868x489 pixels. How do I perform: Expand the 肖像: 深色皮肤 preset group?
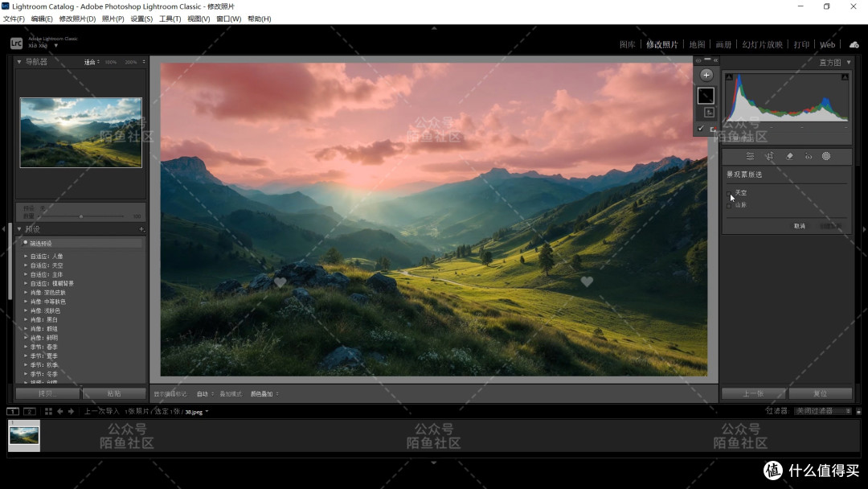point(26,293)
